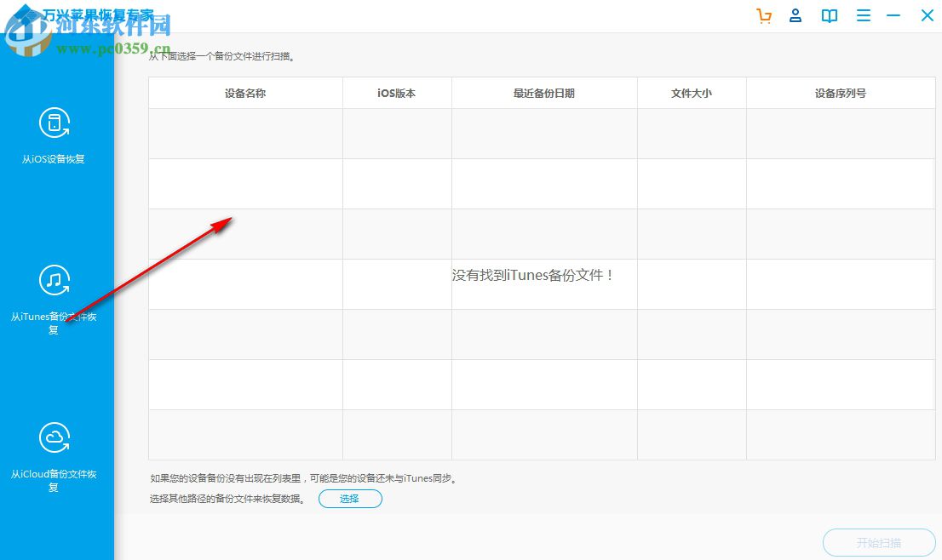This screenshot has width=942, height=560.
Task: Click the 设备序列号 column header
Action: point(840,93)
